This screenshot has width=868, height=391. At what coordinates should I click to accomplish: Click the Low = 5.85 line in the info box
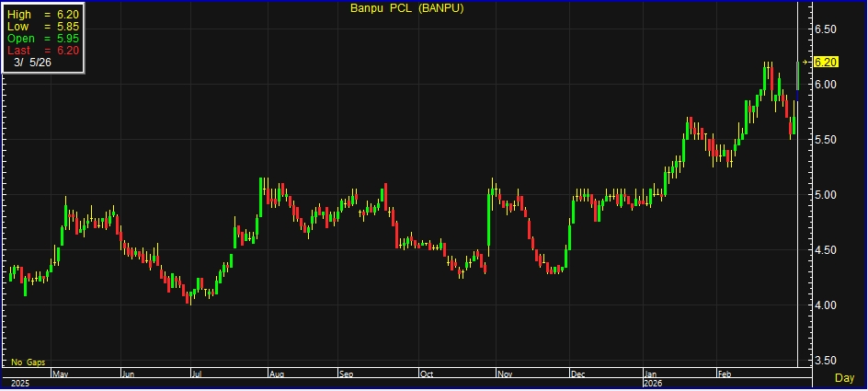[42, 28]
